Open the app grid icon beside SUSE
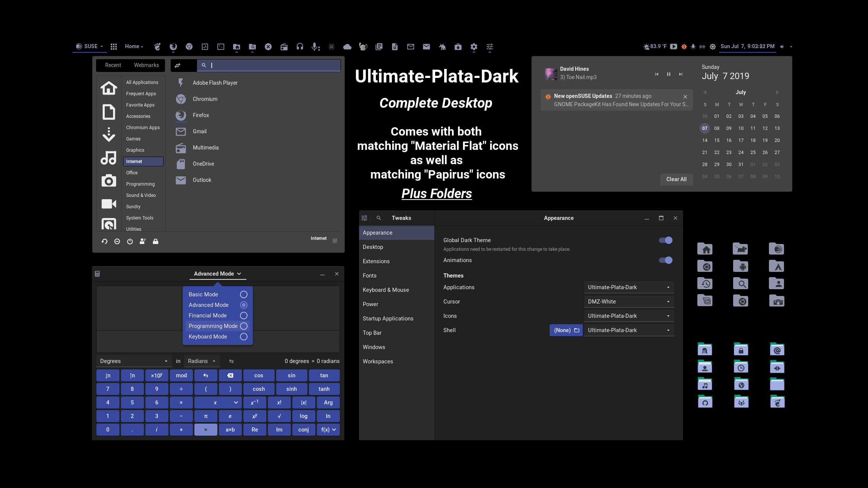The image size is (868, 488). click(114, 47)
